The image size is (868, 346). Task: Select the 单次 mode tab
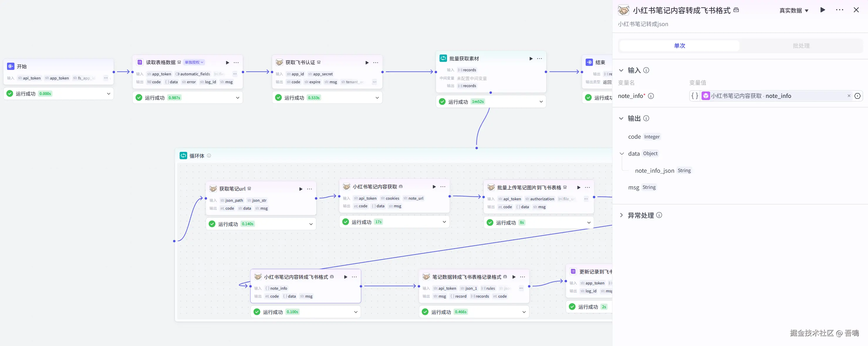click(679, 46)
